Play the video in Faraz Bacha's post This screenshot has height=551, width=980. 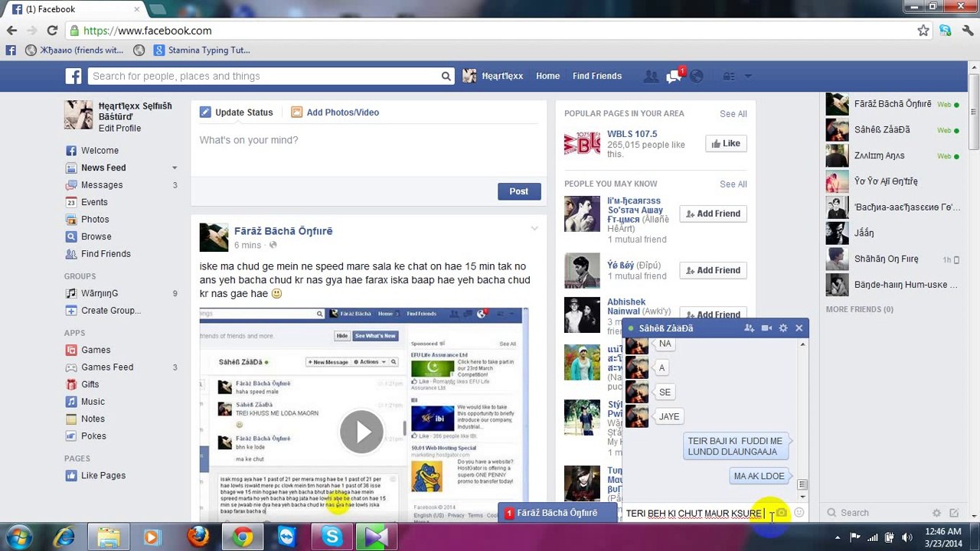tap(361, 432)
